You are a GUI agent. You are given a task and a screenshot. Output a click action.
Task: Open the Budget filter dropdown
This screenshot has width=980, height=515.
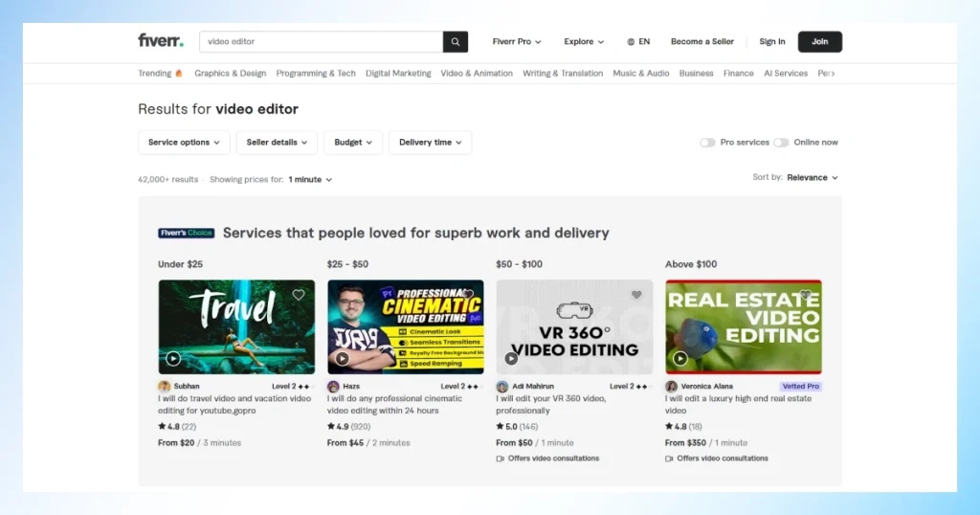pyautogui.click(x=352, y=143)
